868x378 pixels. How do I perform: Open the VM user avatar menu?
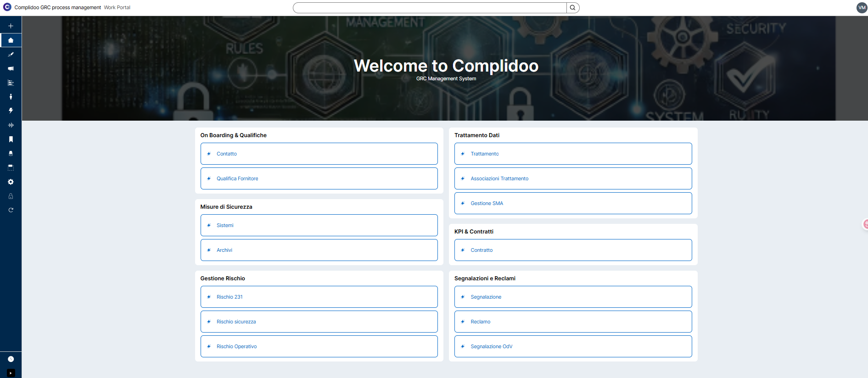point(862,8)
